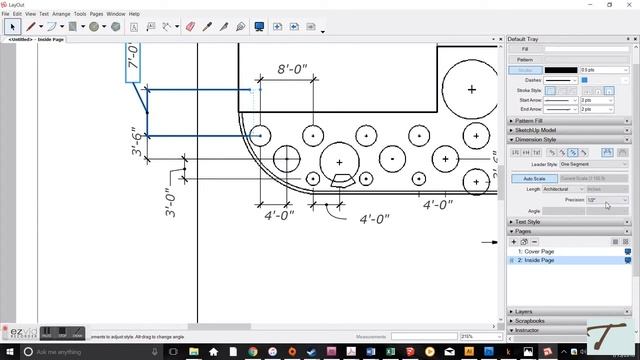
Task: Choose the Dimension tool
Action: (x=167, y=27)
